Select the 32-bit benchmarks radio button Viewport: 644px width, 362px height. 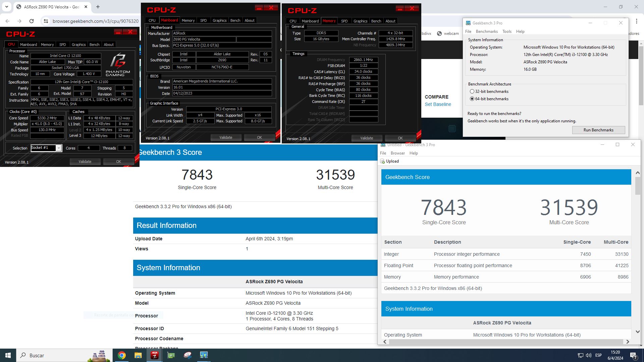coord(472,92)
